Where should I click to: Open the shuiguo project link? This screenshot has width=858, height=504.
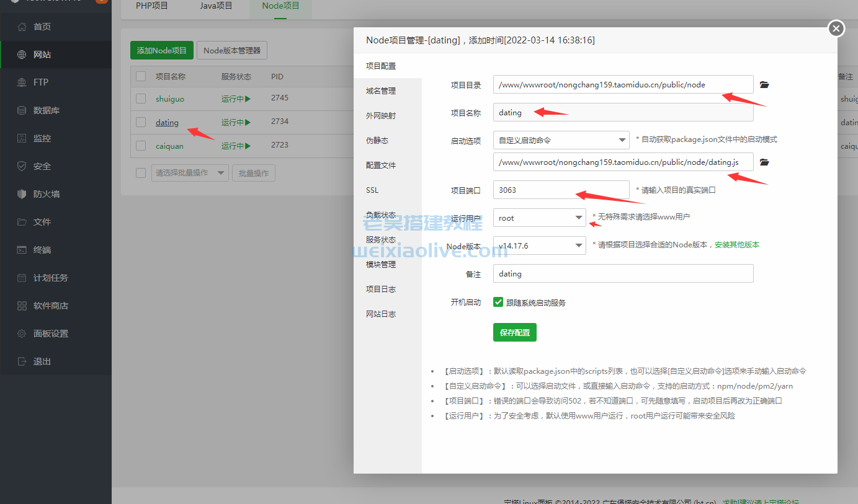point(170,99)
